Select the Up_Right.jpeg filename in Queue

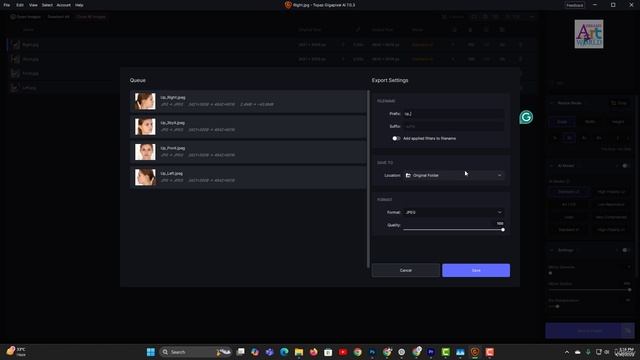[x=173, y=98]
